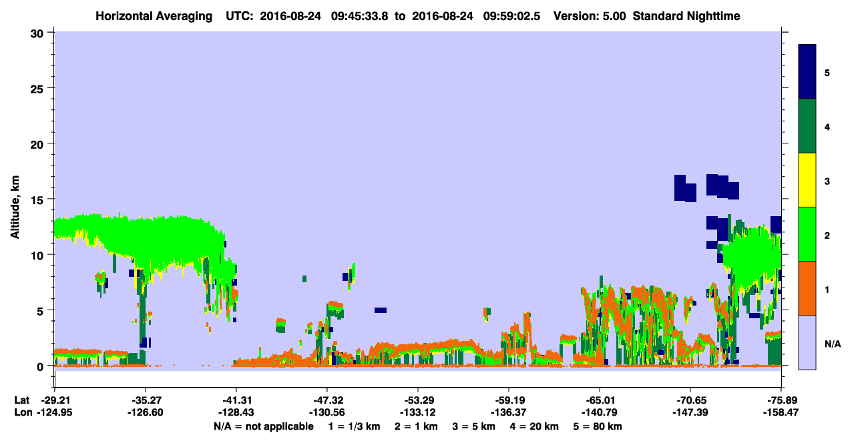The image size is (868, 445).
Task: Click latitude value -75.89
Action: tap(781, 401)
